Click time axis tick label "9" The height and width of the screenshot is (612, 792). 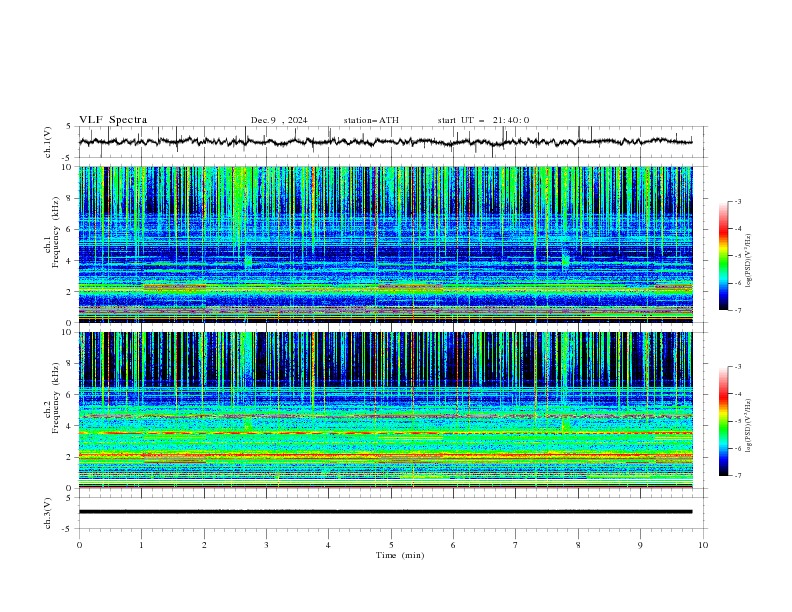tap(640, 545)
